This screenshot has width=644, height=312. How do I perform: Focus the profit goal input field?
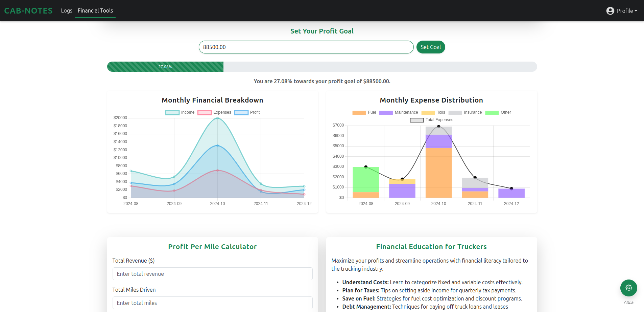tap(306, 47)
